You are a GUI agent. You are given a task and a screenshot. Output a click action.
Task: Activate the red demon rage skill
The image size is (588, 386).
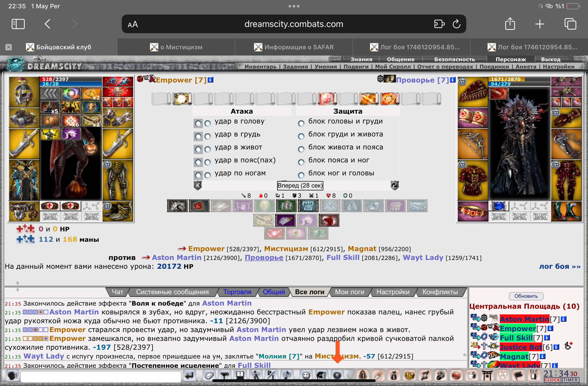click(x=329, y=220)
